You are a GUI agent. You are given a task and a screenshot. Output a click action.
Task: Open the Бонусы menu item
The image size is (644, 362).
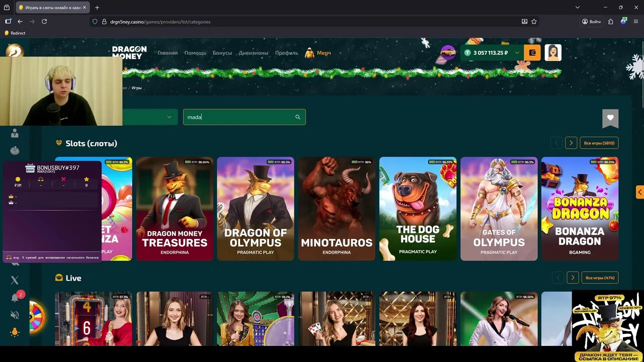[222, 53]
